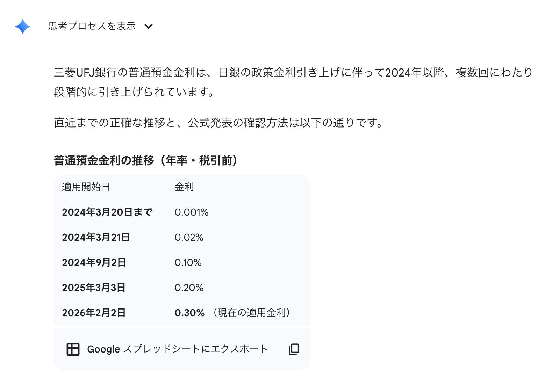Click the chevron next to 思考プロセスを表示

tap(149, 27)
